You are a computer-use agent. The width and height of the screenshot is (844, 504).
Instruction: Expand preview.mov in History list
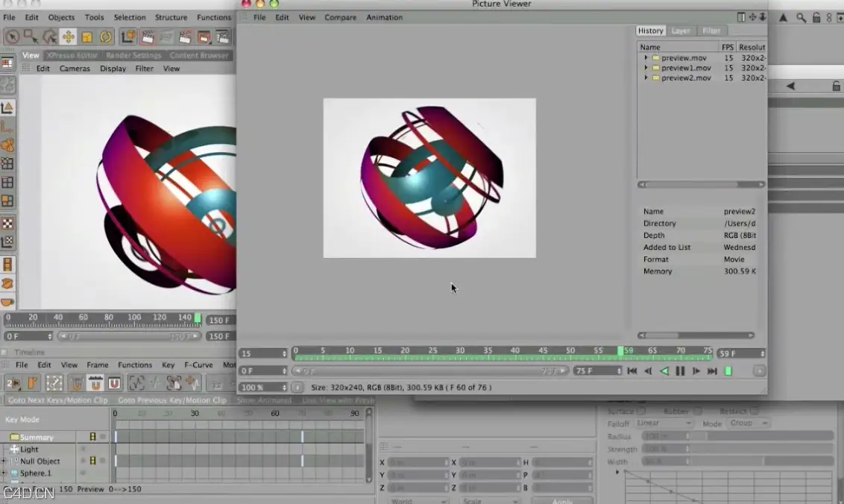pos(646,57)
